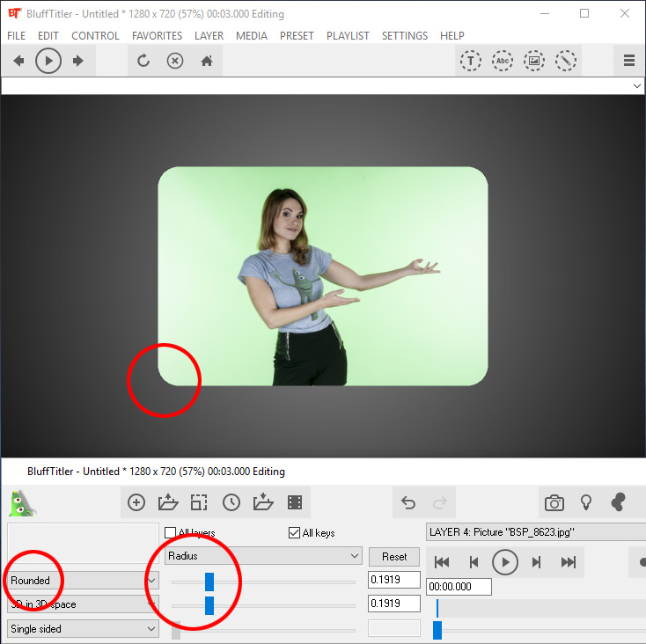The image size is (646, 644).
Task: Open the Radius property dropdown
Action: (264, 556)
